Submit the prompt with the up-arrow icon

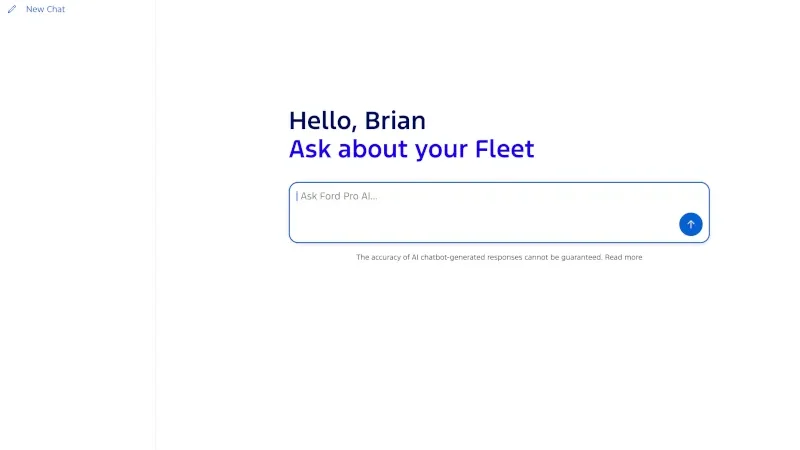coord(690,224)
